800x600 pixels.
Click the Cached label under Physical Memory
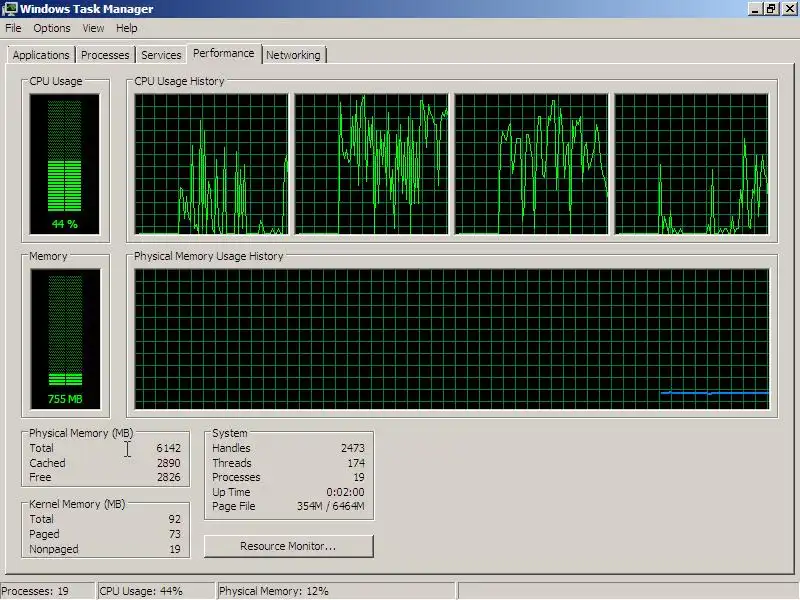47,463
